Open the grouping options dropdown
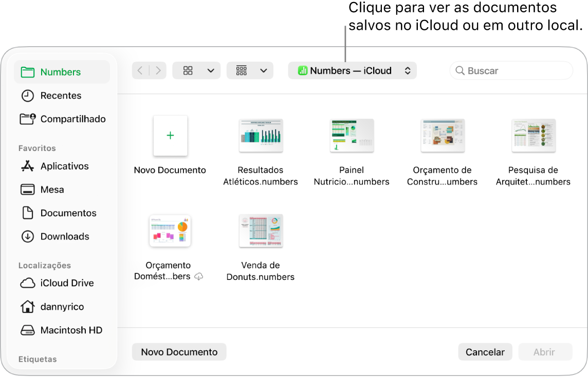The height and width of the screenshot is (377, 588). [x=250, y=70]
